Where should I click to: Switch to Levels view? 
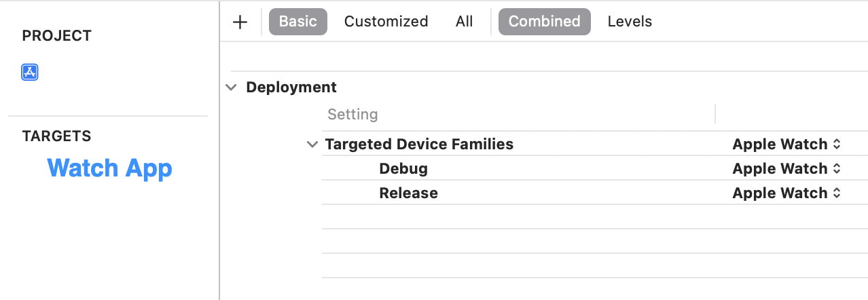[x=630, y=22]
